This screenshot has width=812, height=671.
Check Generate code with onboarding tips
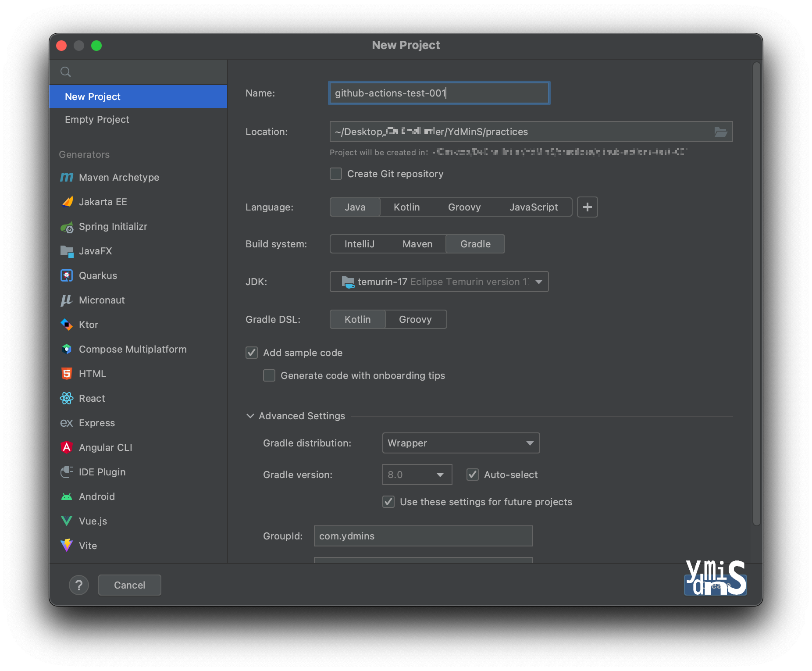(269, 375)
